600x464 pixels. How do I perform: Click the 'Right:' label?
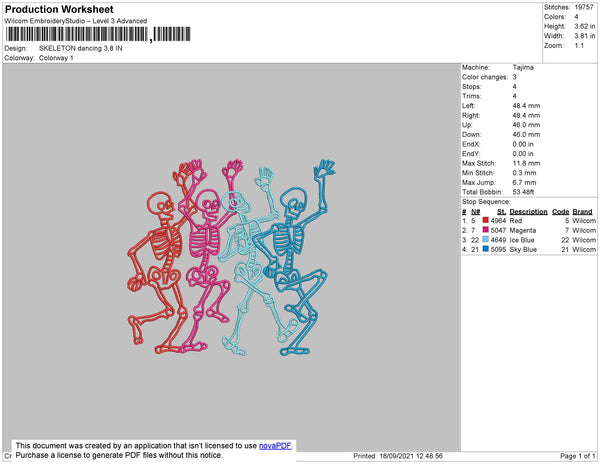tap(471, 115)
